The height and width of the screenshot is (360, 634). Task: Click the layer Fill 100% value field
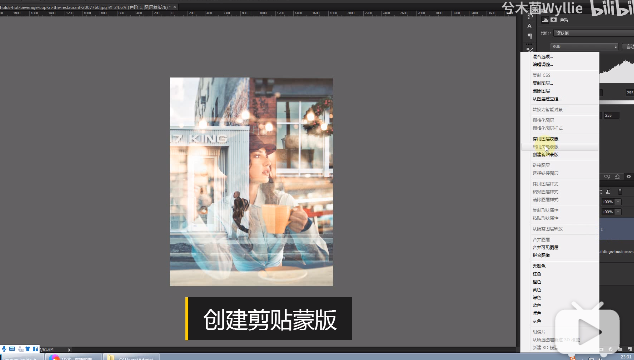pyautogui.click(x=608, y=212)
